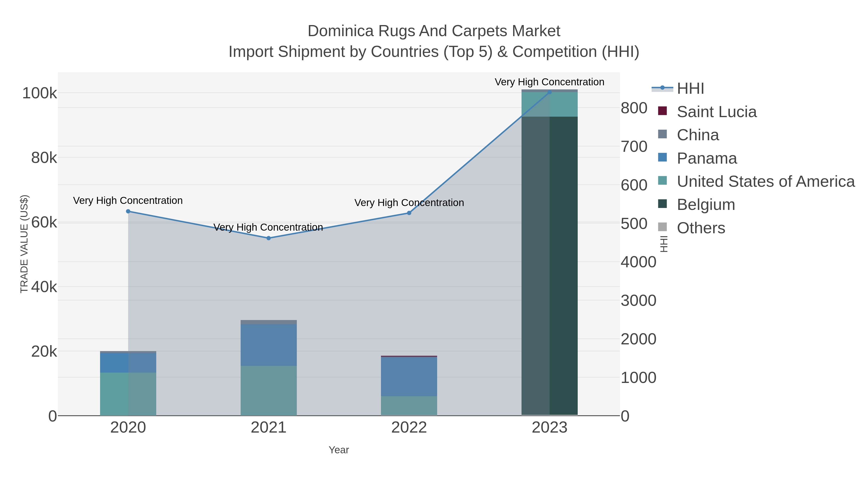Click the Year x-axis title
Viewport: 868px width, 488px height.
339,450
